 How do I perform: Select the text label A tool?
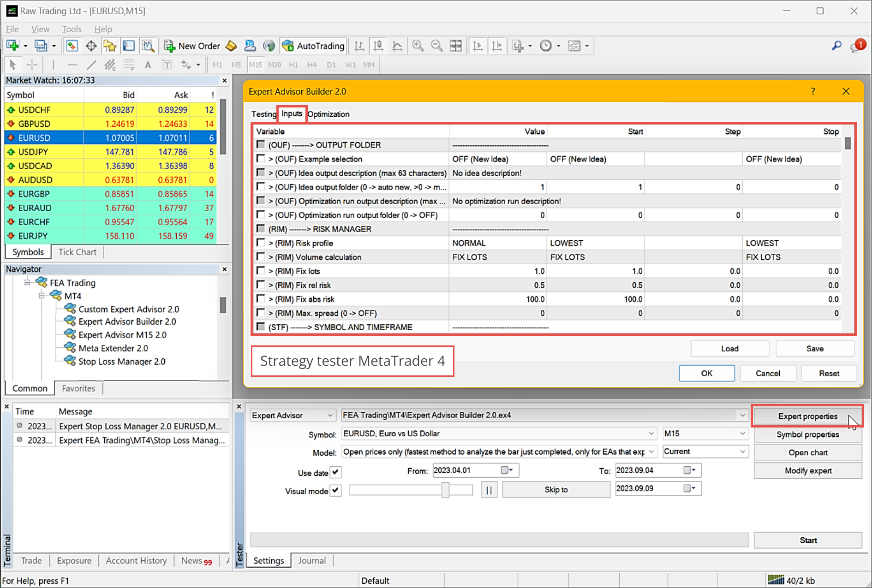coord(148,65)
